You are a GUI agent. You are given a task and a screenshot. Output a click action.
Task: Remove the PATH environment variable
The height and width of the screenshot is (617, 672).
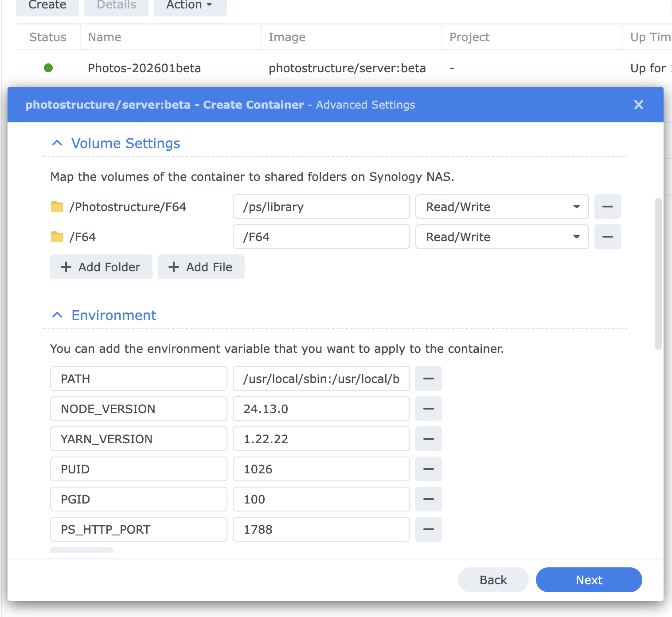pos(428,379)
